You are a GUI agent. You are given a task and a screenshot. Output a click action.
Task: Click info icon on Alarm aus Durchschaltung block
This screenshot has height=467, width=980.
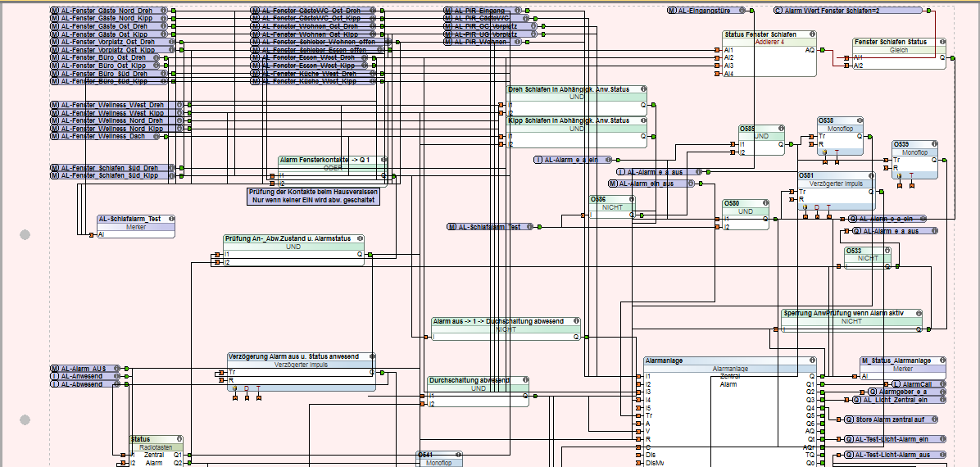pyautogui.click(x=575, y=320)
